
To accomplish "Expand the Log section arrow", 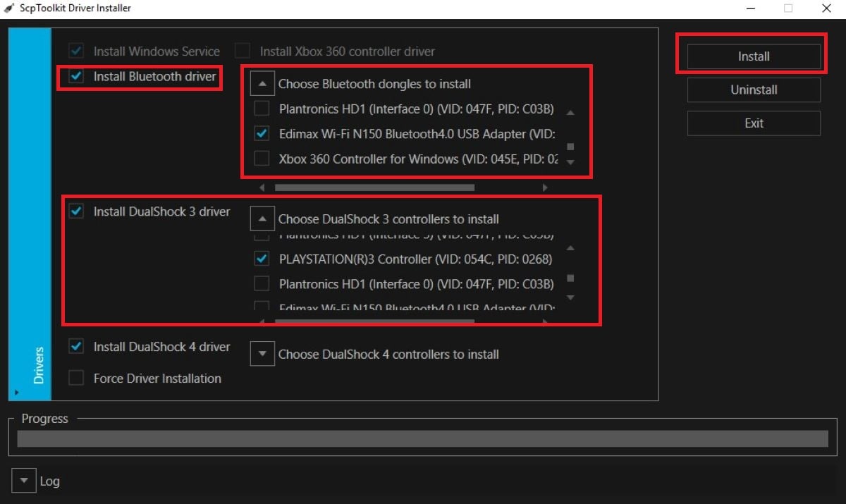I will tap(24, 481).
